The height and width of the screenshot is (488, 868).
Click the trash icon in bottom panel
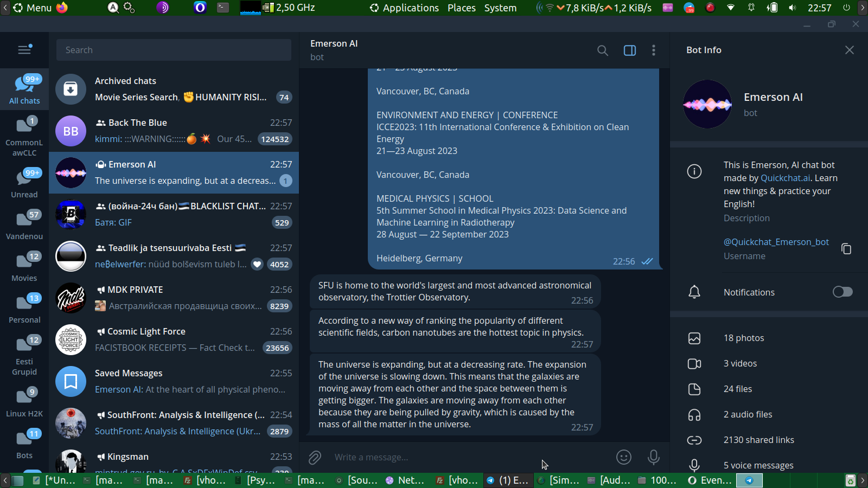click(851, 480)
